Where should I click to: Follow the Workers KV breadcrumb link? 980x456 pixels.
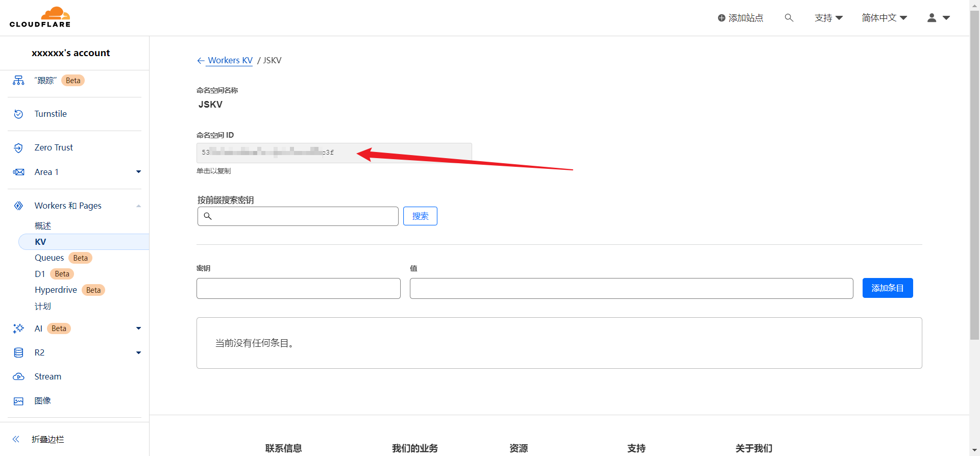point(230,60)
